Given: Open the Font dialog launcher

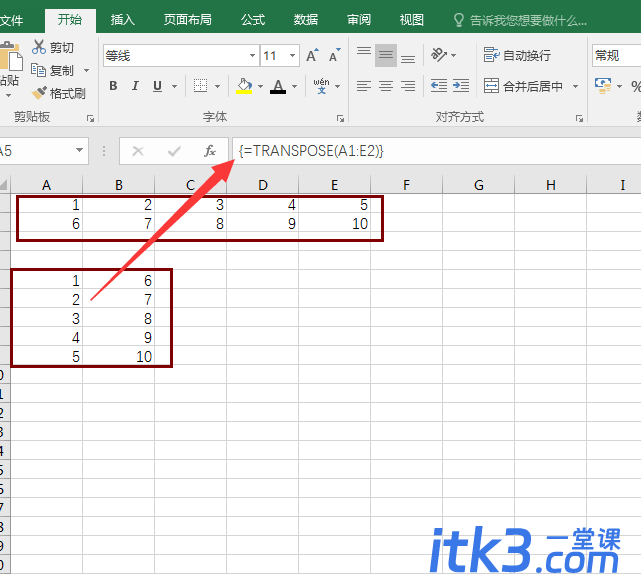Looking at the screenshot, I should click(340, 119).
